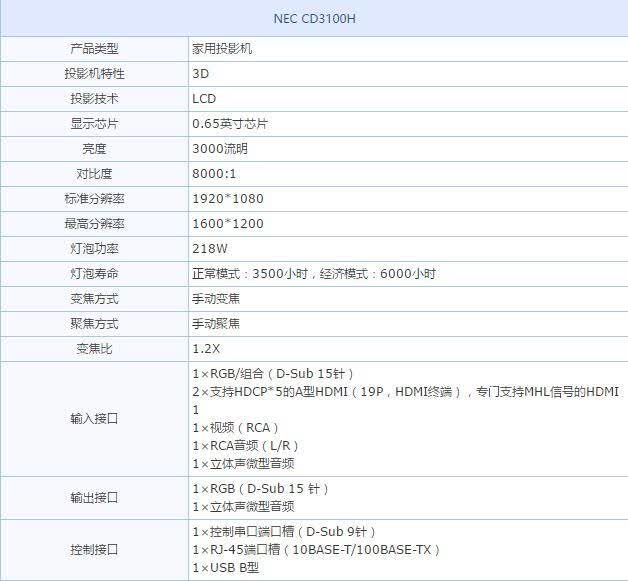Screen dimensions: 628x581
Task: Select the 灯泡寿命 row label
Action: pyautogui.click(x=95, y=273)
